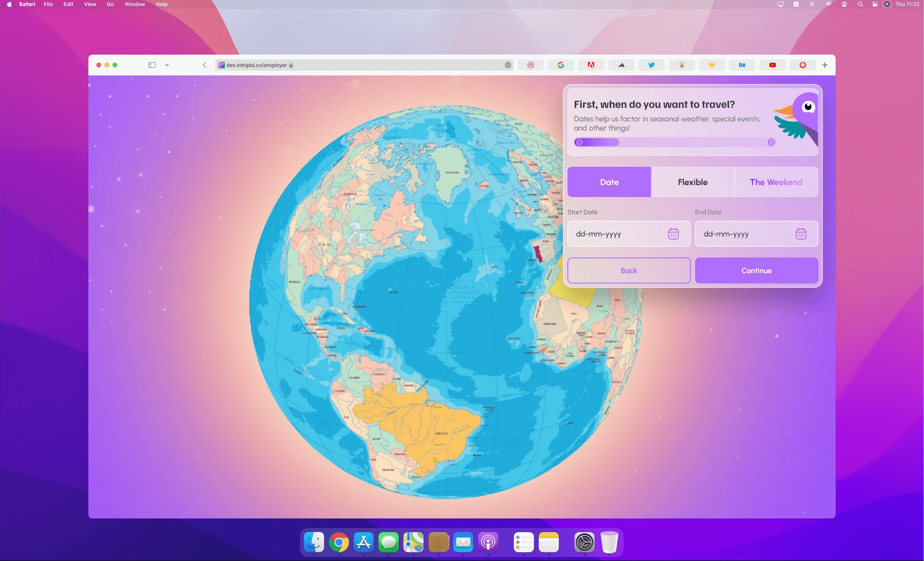Open the Behance favorite bookmark

click(x=742, y=65)
